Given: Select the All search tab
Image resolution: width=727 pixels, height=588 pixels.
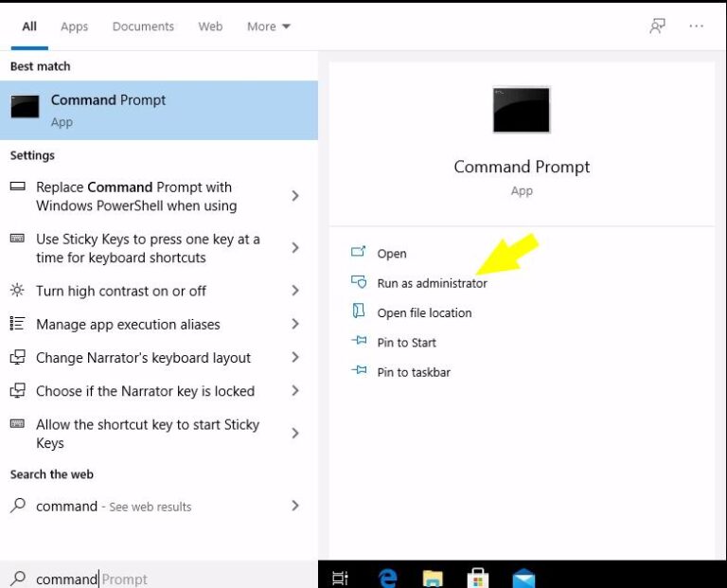Looking at the screenshot, I should pos(29,27).
